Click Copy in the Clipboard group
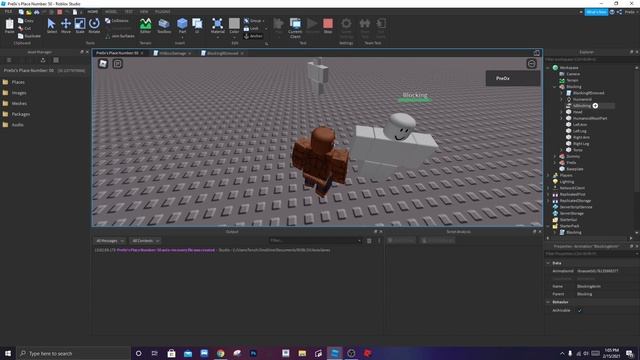 coord(26,21)
